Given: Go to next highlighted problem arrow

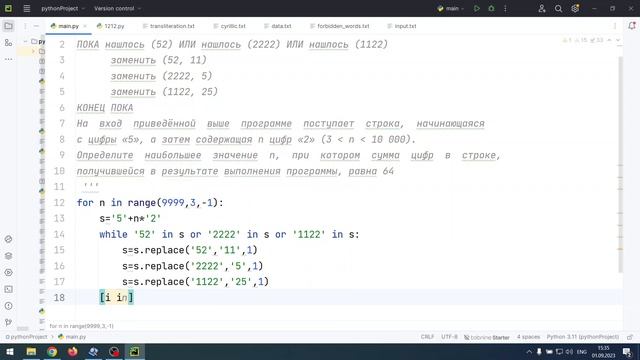Looking at the screenshot, I should [x=618, y=40].
